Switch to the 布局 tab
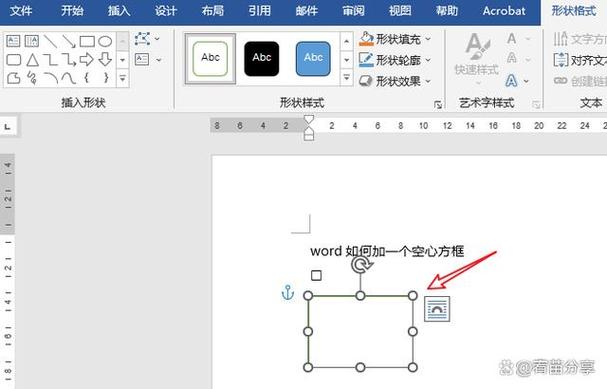Image resolution: width=607 pixels, height=389 pixels. (213, 10)
